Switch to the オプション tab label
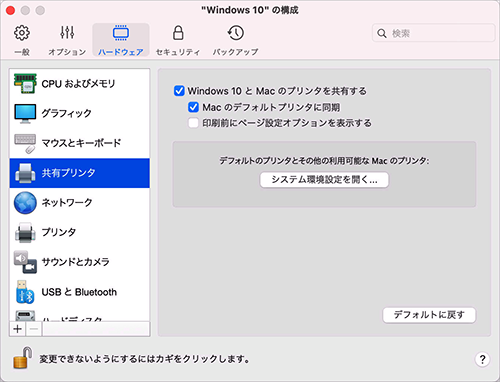 [x=67, y=52]
